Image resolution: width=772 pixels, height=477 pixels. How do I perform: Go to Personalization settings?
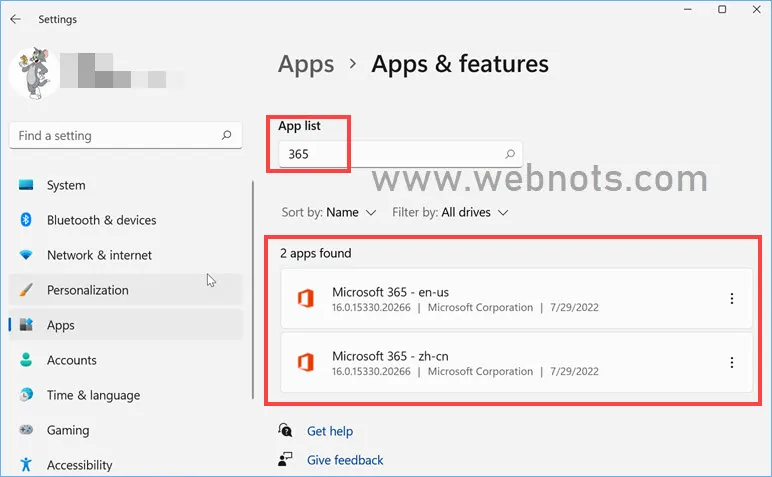tap(87, 290)
